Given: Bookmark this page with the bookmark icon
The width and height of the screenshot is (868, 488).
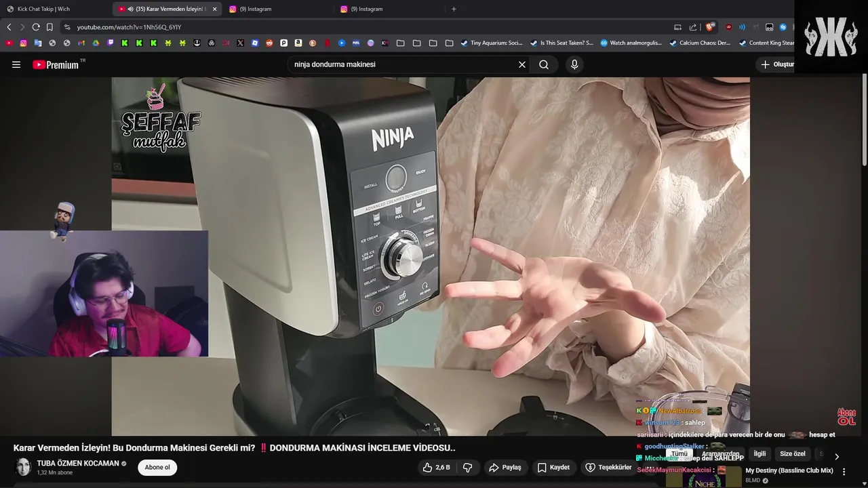Looking at the screenshot, I should [50, 27].
